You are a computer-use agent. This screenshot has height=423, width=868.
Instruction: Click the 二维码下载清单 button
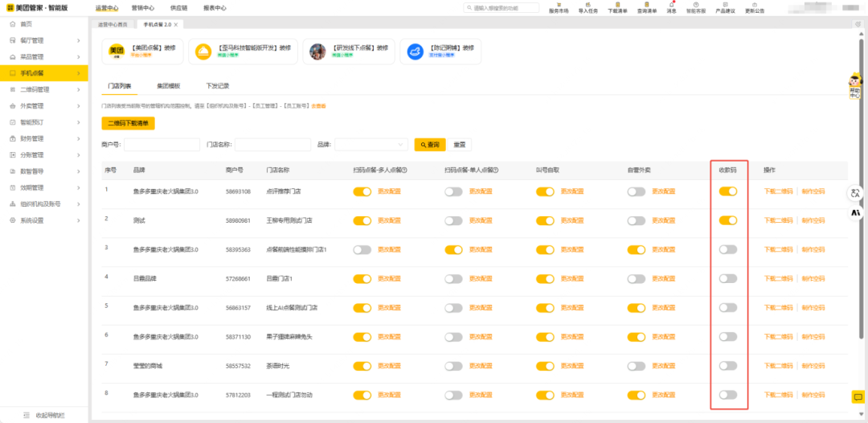[128, 123]
